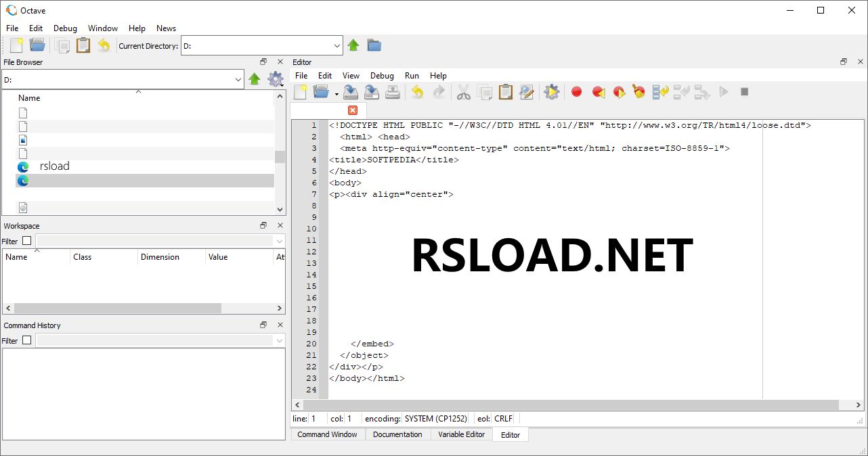The height and width of the screenshot is (456, 868).
Task: Open the Workspace filter combo box
Action: pos(161,241)
